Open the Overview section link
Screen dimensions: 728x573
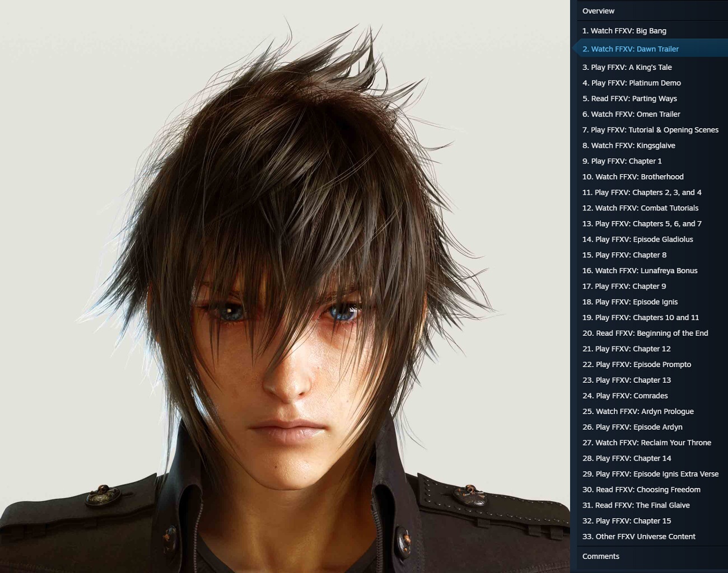point(598,11)
